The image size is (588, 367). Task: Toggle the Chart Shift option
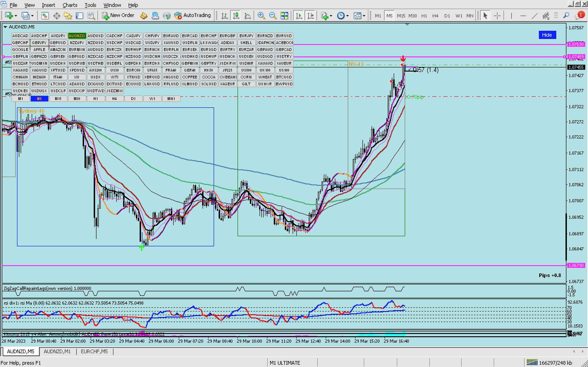(x=310, y=16)
